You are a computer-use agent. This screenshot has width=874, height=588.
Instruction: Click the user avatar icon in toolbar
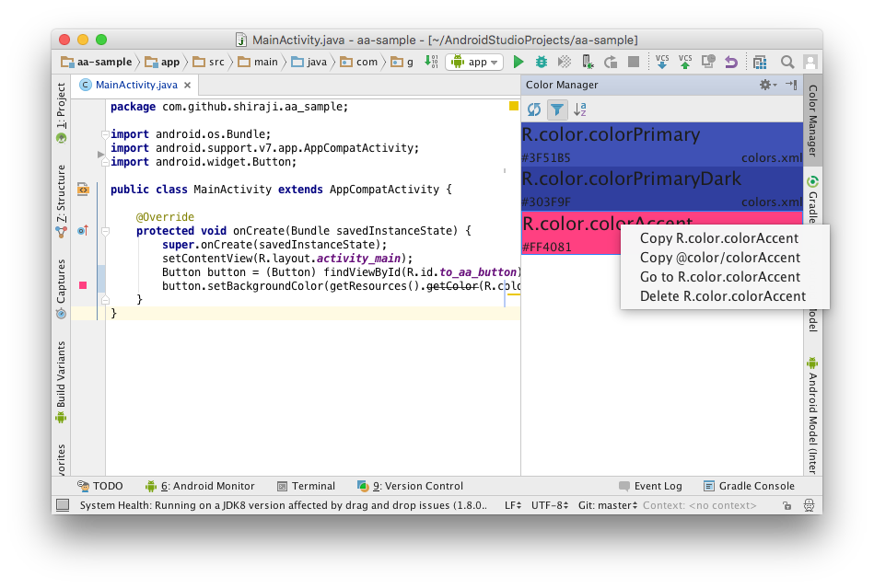(x=810, y=62)
